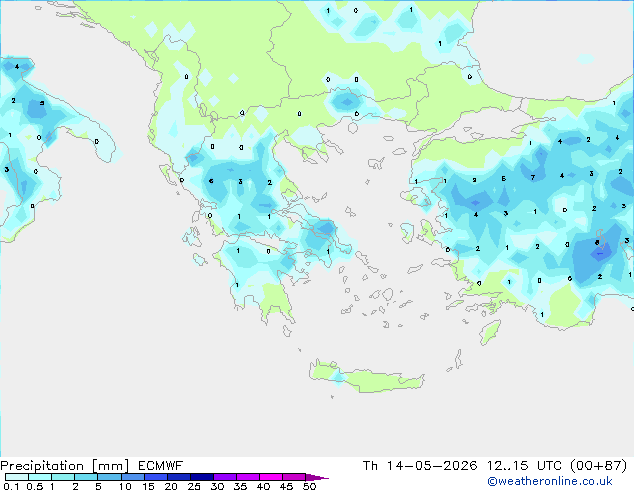Select the 1–2 mm legend color swatch
The image size is (634, 490).
[63, 477]
